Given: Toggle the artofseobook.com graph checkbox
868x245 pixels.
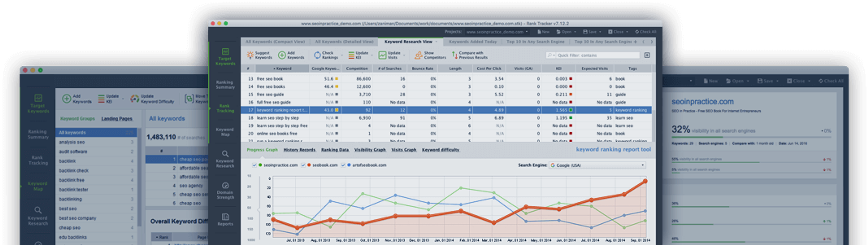Looking at the screenshot, I should [343, 165].
